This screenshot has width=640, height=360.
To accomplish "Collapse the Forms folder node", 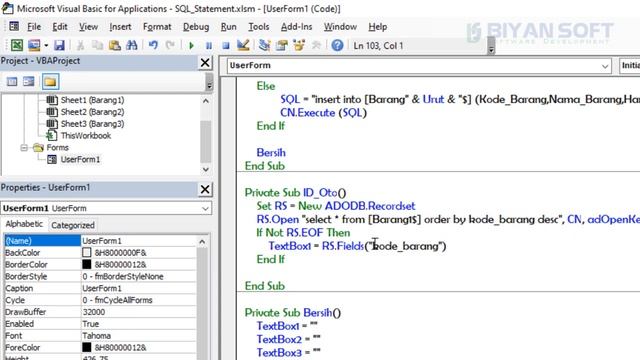I will (24, 147).
